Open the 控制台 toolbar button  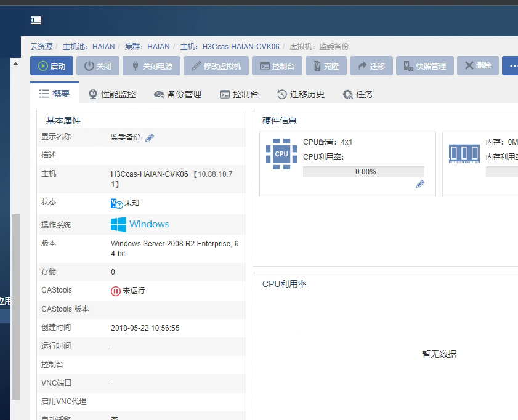point(277,66)
